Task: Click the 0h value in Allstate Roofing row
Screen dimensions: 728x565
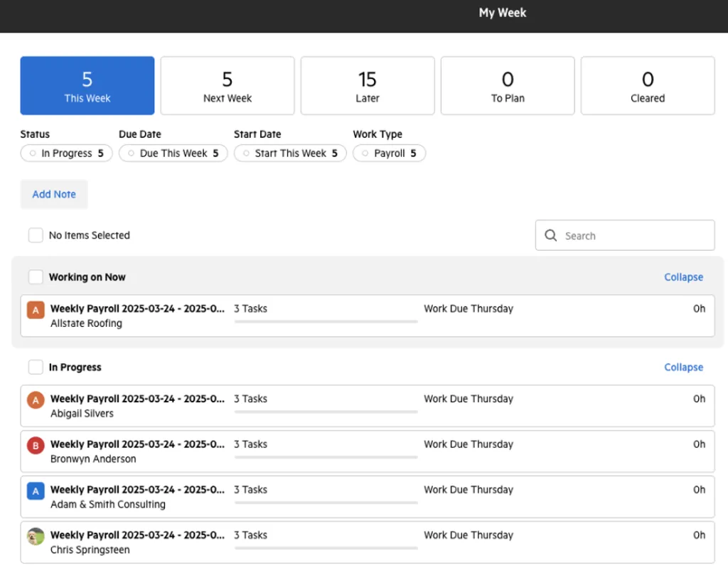Action: [x=700, y=308]
